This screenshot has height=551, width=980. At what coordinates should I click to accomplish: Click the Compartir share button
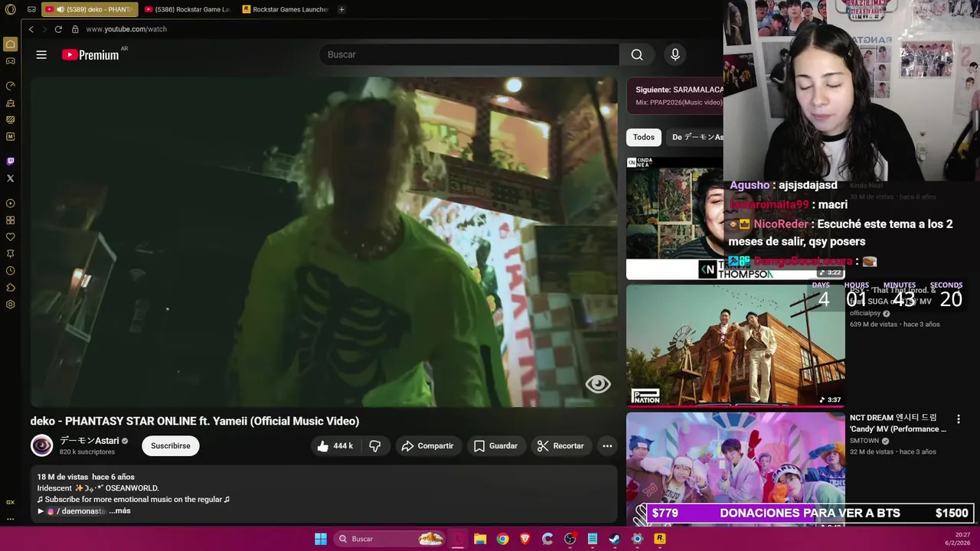(427, 445)
